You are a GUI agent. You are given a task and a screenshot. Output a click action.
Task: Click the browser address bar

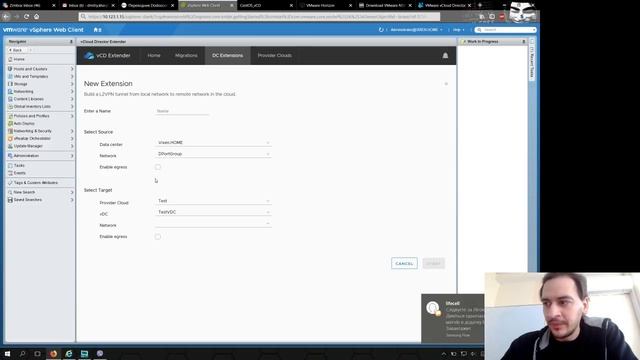(260, 16)
